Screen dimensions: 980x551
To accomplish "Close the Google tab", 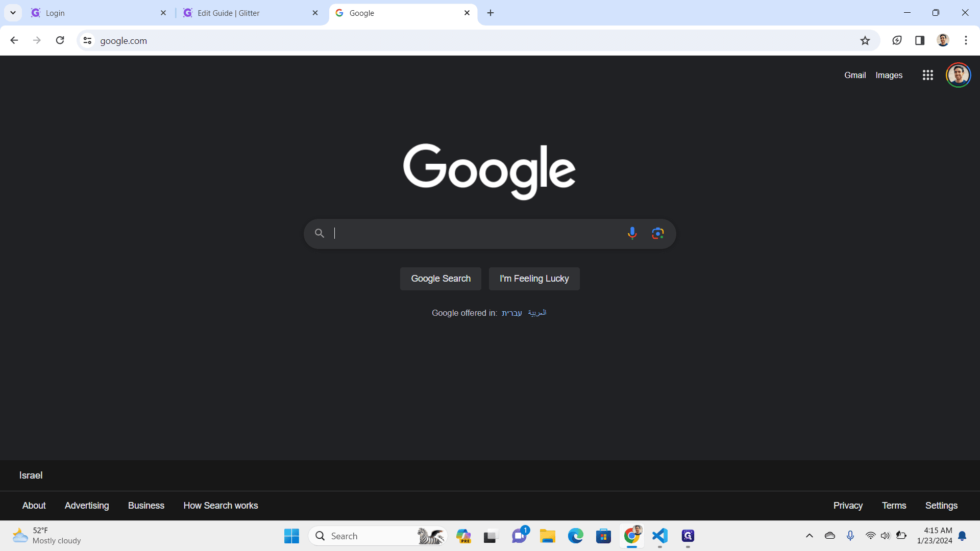I will [467, 13].
